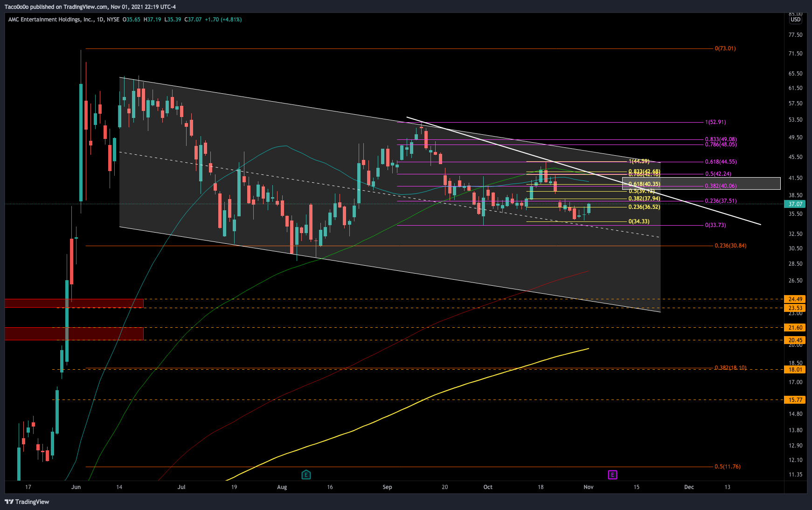Click the yellow Fibonacci label 0.382(37.94)
Viewport: 812px width, 510px height.
644,199
